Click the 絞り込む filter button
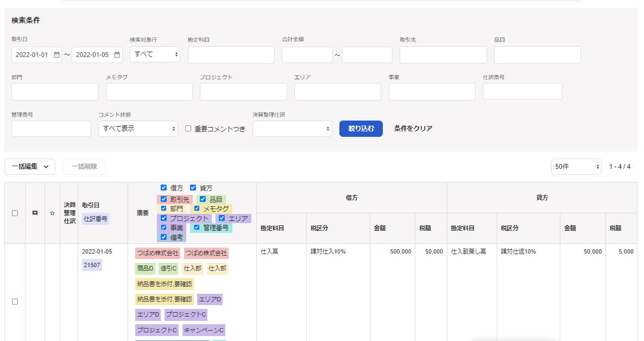This screenshot has height=341, width=644. pyautogui.click(x=361, y=129)
